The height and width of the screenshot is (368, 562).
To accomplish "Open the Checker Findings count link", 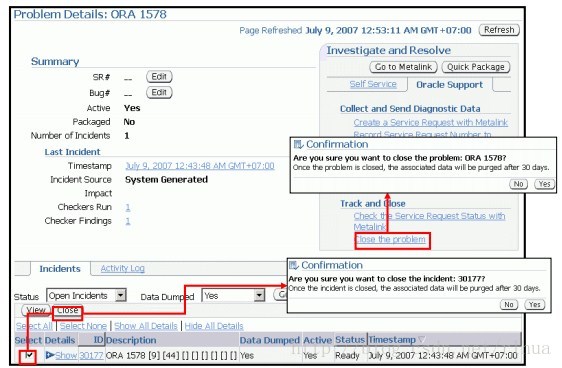I will [128, 221].
